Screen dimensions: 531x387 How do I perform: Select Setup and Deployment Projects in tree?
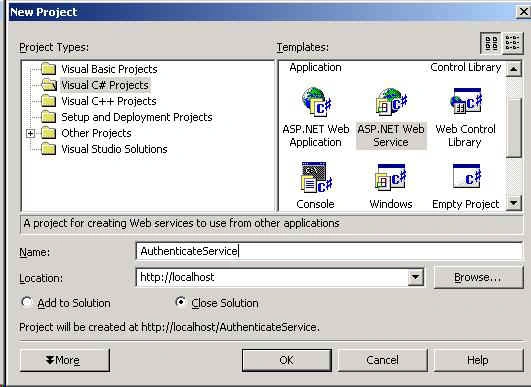click(137, 117)
